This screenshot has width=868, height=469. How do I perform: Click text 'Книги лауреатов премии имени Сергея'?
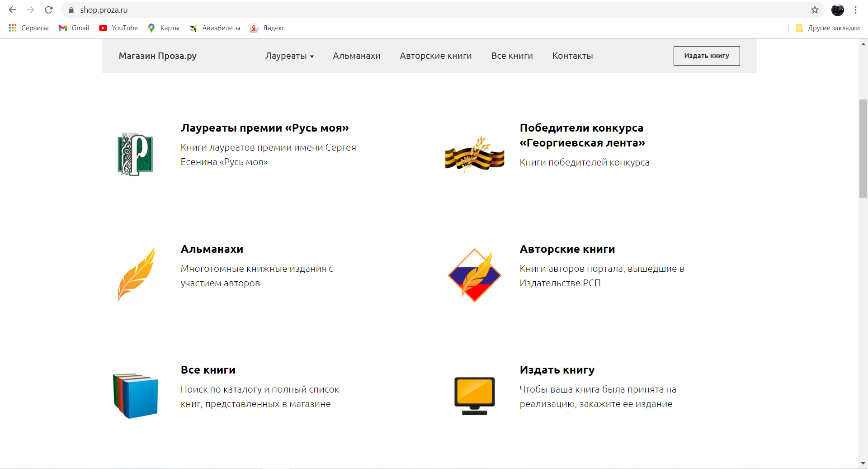[269, 147]
